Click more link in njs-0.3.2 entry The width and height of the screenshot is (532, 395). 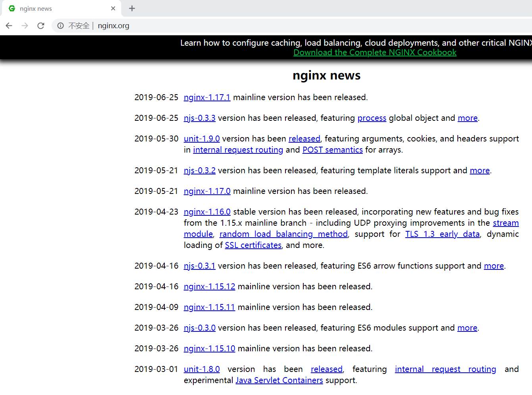tap(480, 170)
